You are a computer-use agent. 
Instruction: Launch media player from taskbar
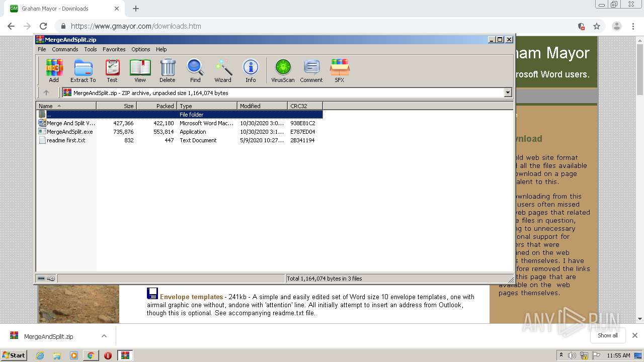point(74,355)
